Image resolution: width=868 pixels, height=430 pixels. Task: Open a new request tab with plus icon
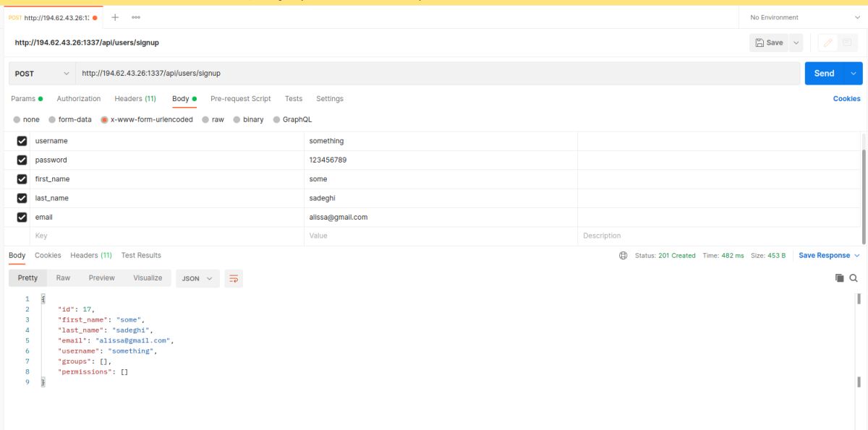114,17
